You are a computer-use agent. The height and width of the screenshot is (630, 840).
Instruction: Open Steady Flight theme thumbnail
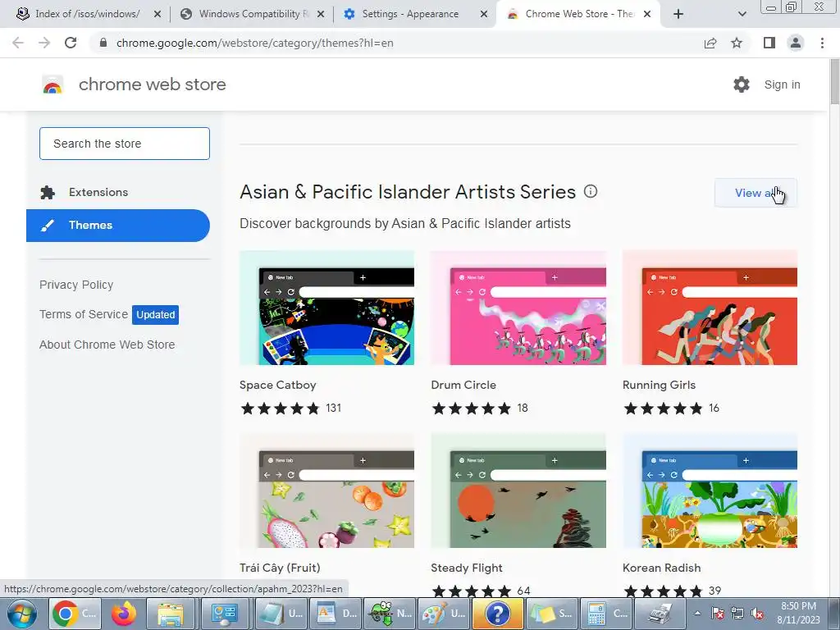518,491
